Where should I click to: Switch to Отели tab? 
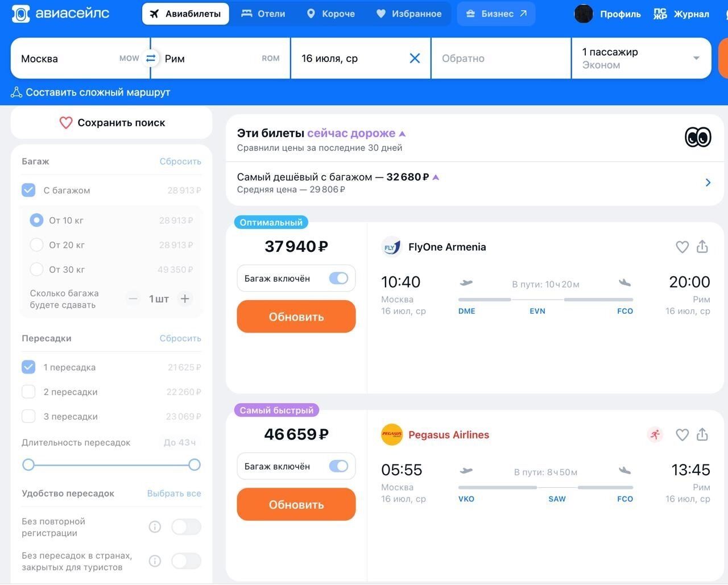point(263,14)
